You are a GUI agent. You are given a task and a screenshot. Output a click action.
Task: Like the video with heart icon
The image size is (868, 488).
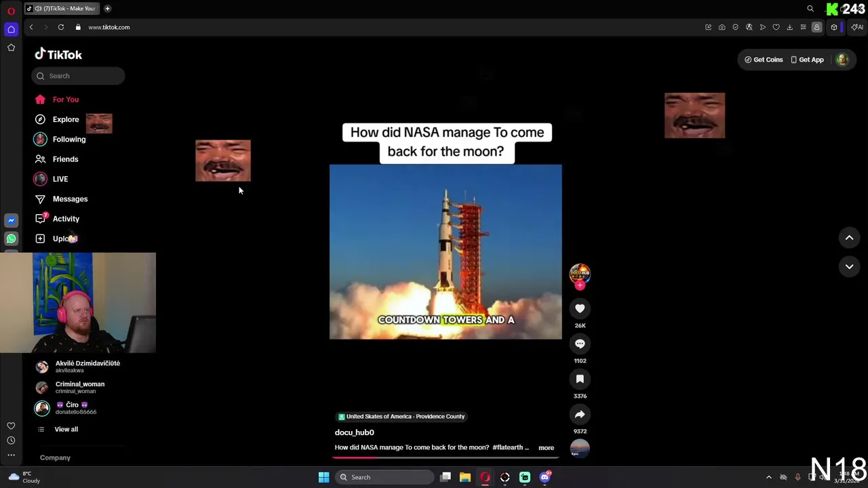pos(580,308)
